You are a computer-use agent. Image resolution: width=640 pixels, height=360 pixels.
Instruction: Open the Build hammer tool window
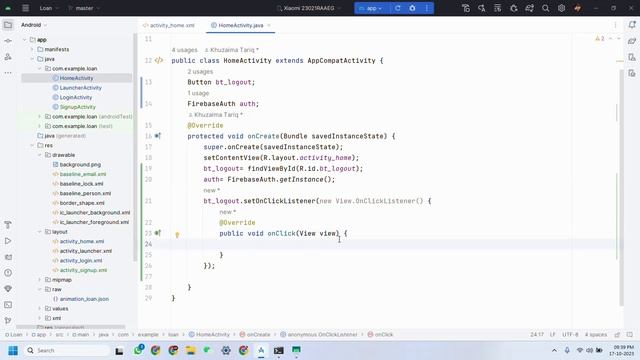(x=8, y=225)
